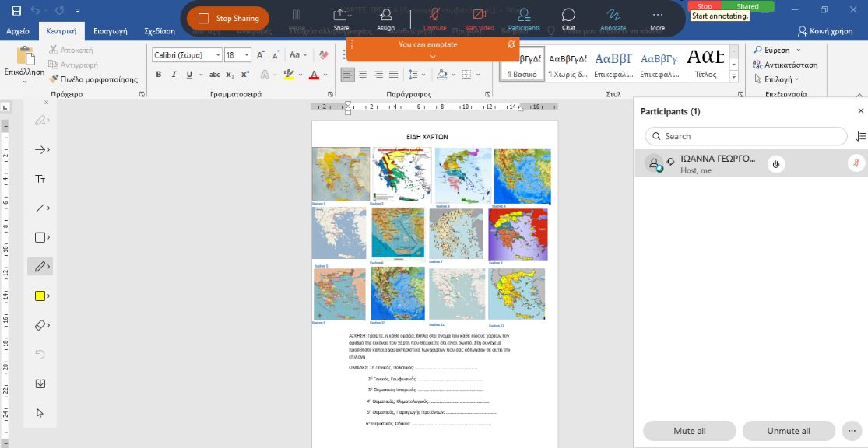Open yellow annotation color picker

pos(40,296)
